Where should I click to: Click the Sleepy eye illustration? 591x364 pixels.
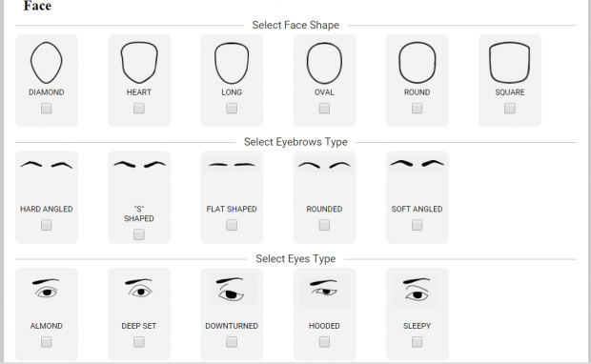pos(416,290)
